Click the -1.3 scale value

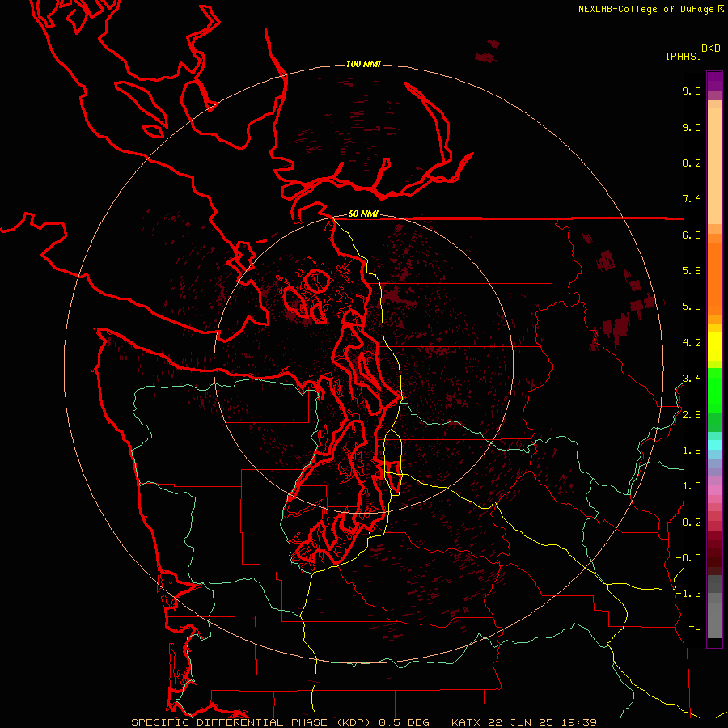(688, 594)
